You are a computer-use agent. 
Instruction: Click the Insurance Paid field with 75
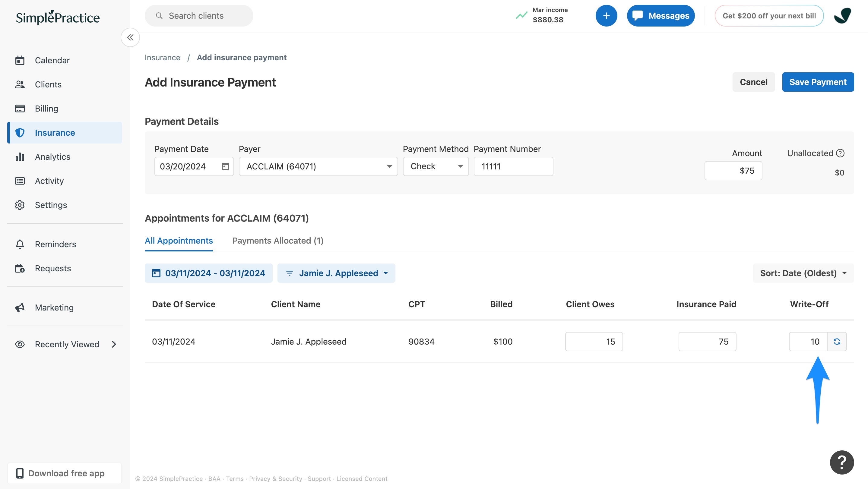point(707,342)
